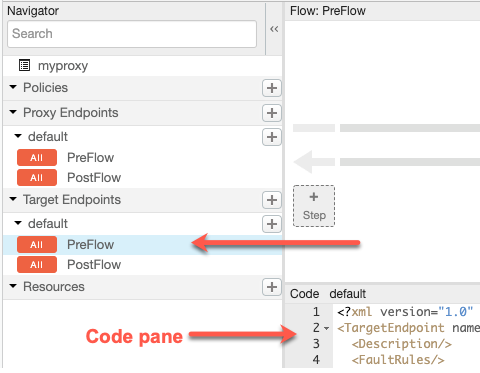Select PostFlow under Proxy Endpoints default
480x373 pixels.
point(94,178)
